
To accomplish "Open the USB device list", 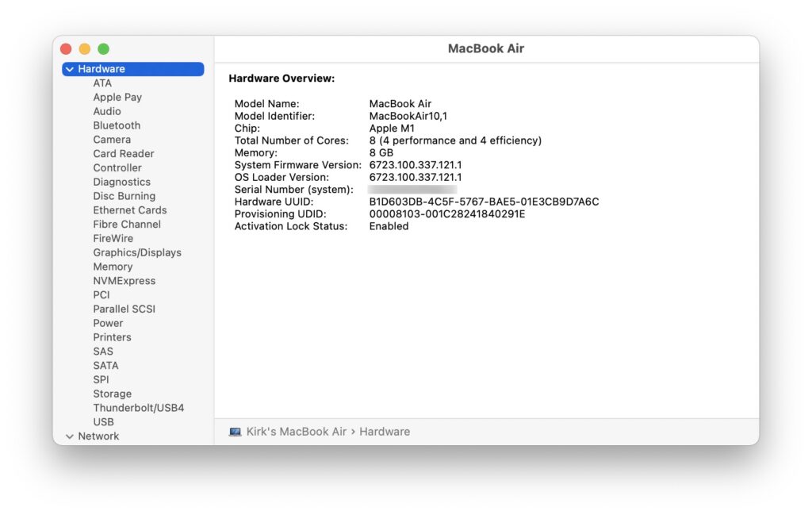I will (103, 421).
